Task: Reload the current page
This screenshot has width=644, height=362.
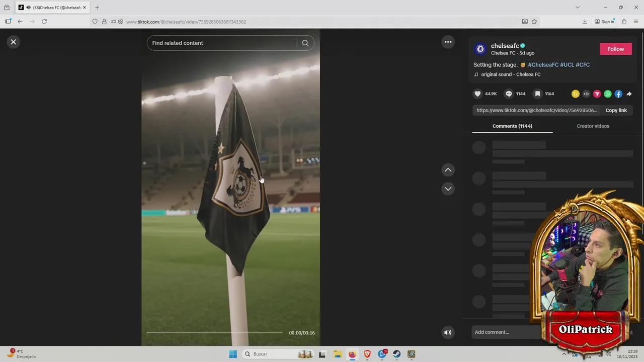Action: point(44,22)
